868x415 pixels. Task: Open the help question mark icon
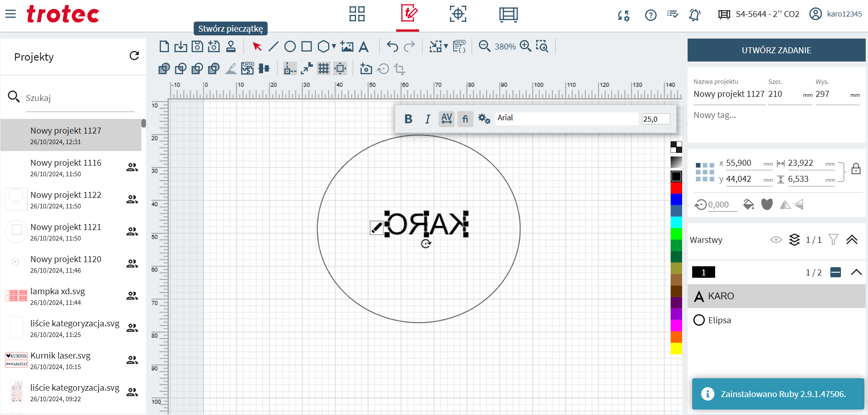coord(650,15)
